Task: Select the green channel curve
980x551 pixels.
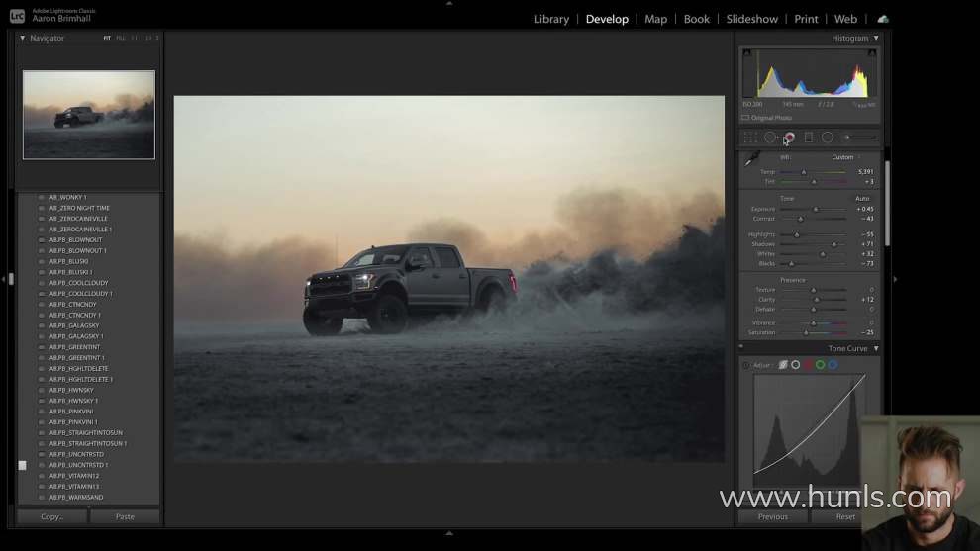Action: (820, 365)
